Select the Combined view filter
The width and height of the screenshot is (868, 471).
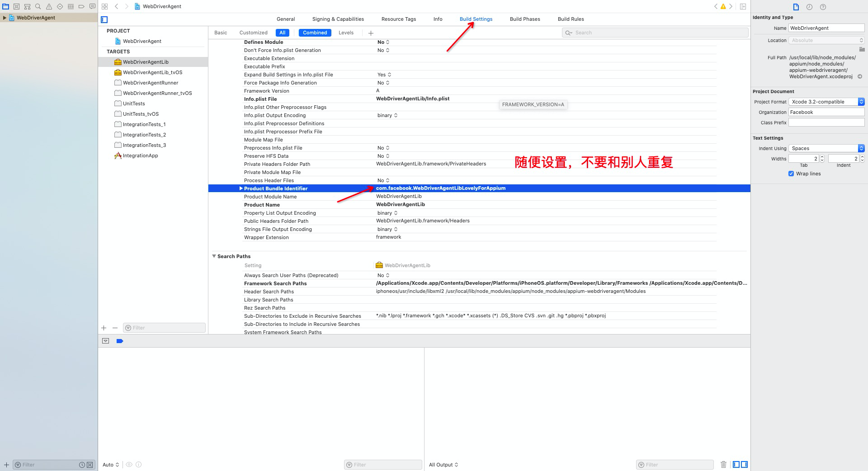coord(315,33)
